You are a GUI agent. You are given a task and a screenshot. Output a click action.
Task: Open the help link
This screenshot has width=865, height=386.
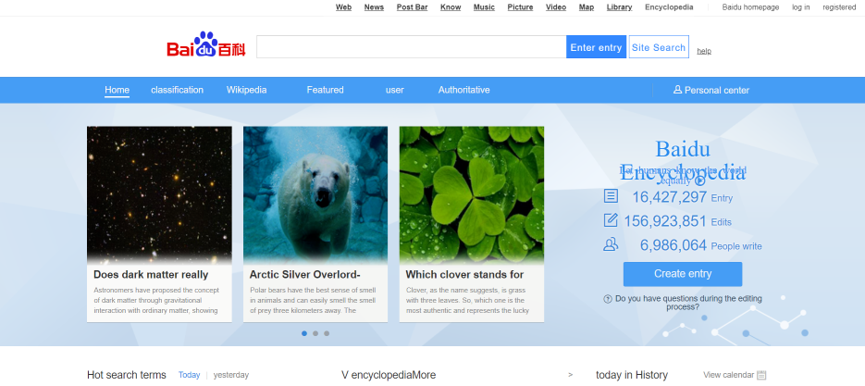point(704,51)
